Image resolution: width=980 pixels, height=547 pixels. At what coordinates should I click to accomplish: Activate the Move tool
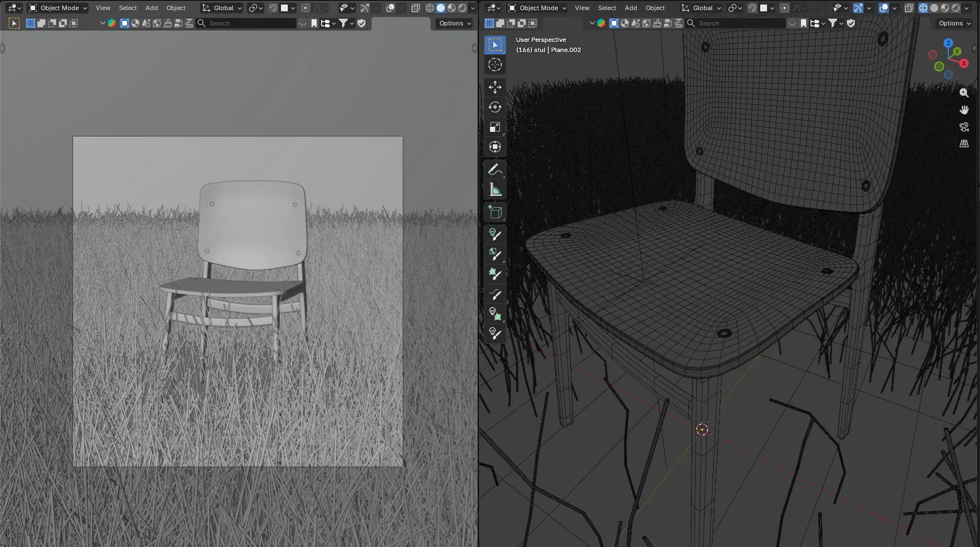click(495, 87)
